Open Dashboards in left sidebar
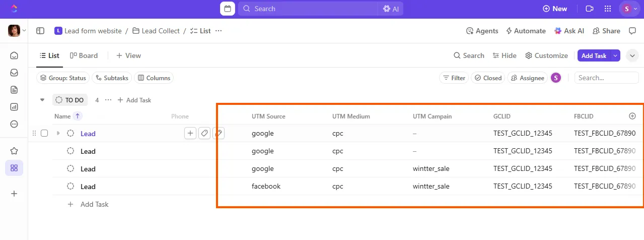 (x=14, y=107)
